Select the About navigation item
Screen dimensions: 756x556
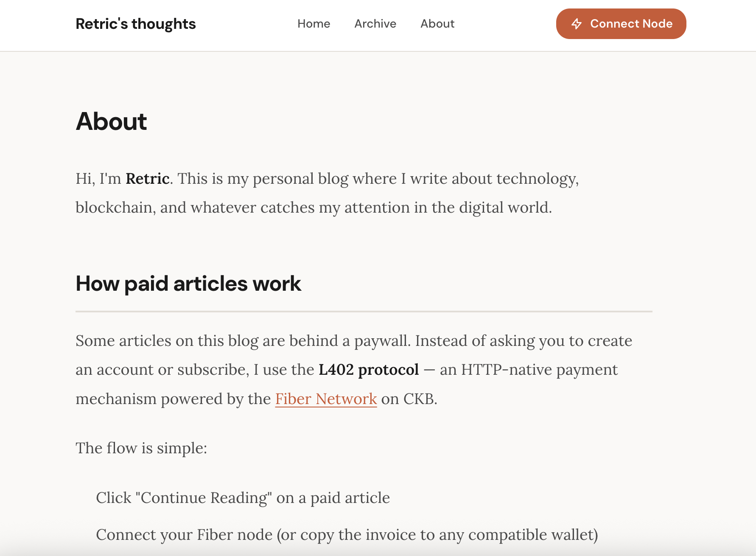point(437,24)
